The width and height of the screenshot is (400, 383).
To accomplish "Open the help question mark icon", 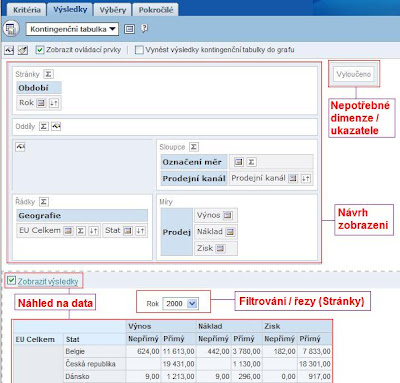I will click(144, 29).
